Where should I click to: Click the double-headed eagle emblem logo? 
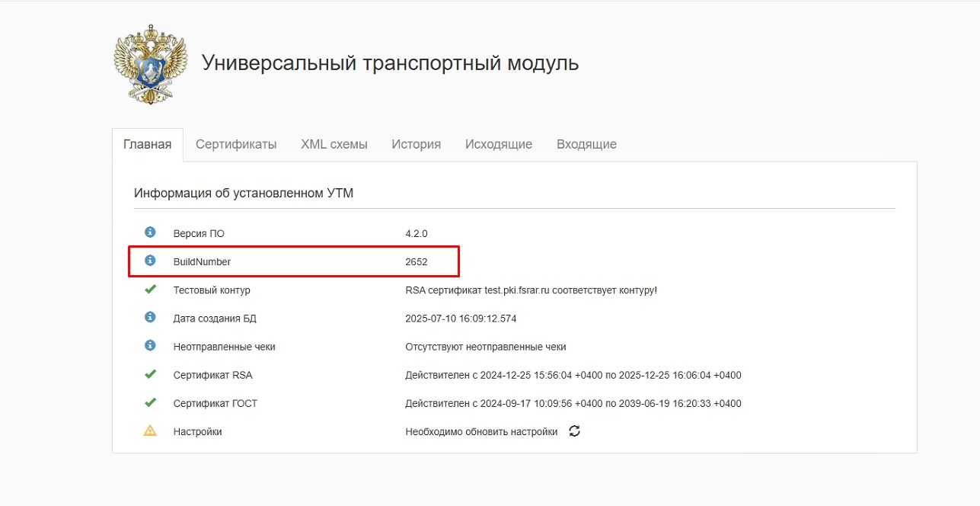click(150, 64)
